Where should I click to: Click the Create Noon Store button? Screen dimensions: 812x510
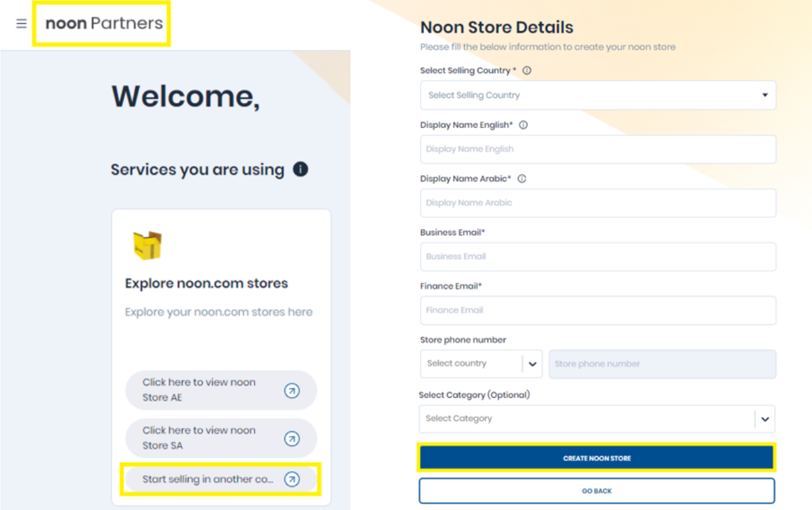tap(596, 458)
